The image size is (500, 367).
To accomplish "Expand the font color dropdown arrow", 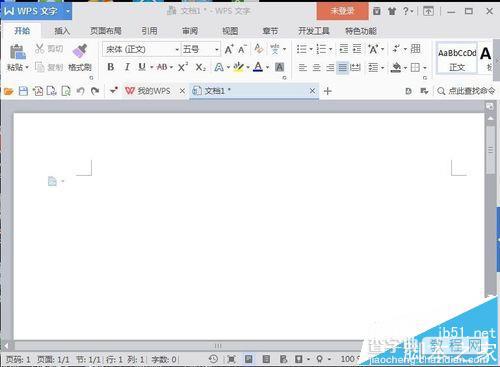I will click(267, 67).
